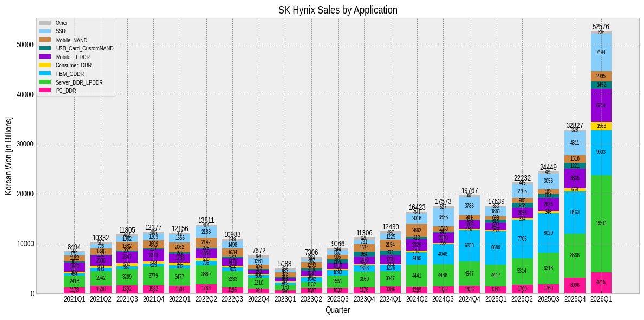Viewport: 644px width, 320px height.
Task: Click the light blue 3636 SSD segment in 2024Q3
Action: [443, 217]
